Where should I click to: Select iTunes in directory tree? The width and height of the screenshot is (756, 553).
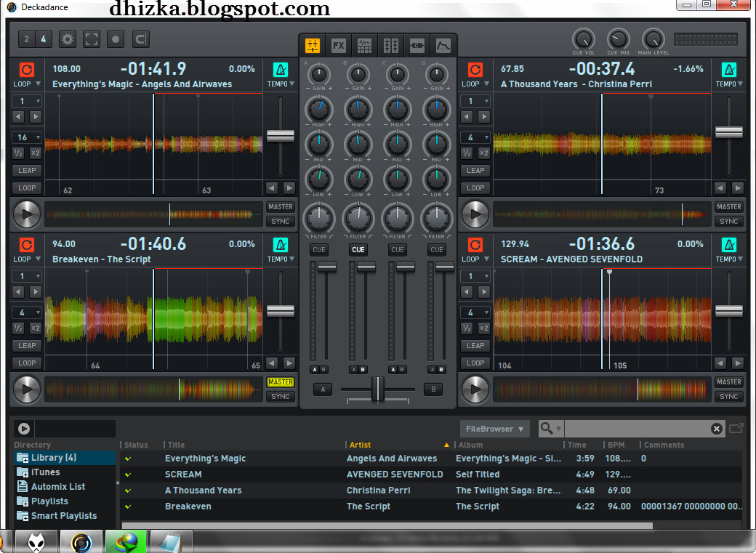45,472
